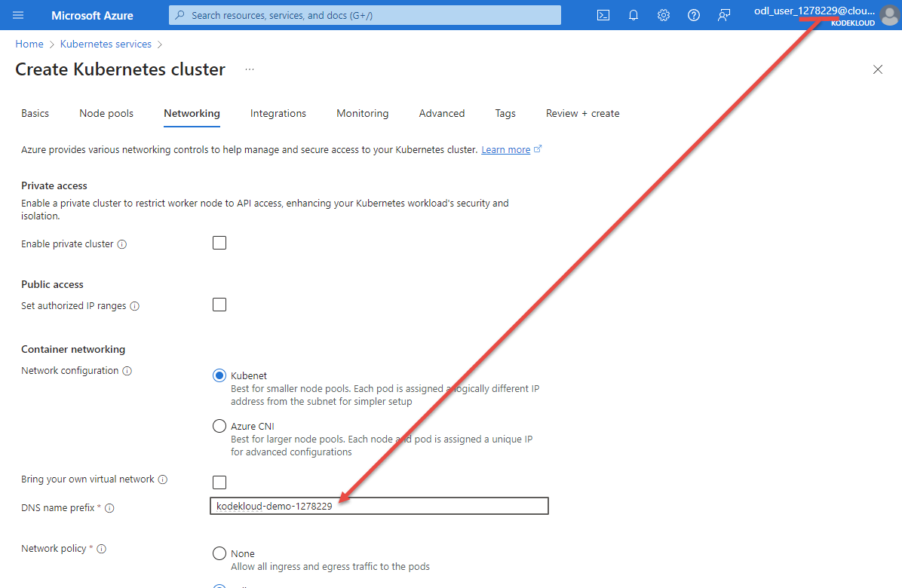
Task: Enable the private cluster checkbox
Action: pyautogui.click(x=219, y=243)
